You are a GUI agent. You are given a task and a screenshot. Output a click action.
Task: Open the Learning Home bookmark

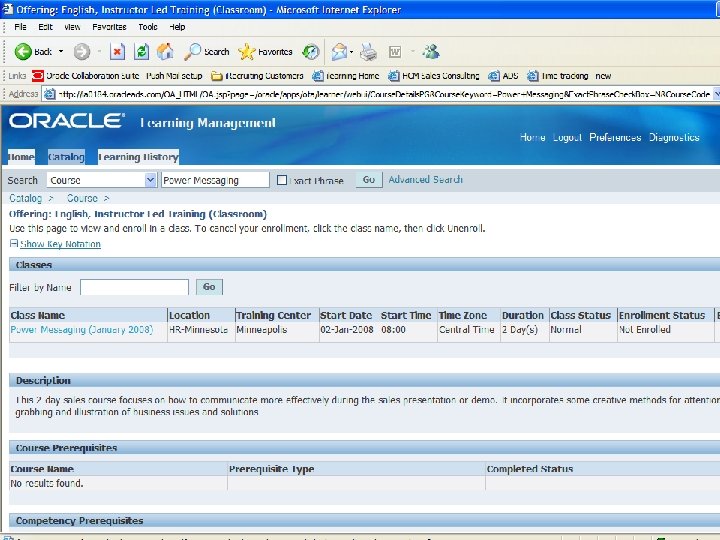(x=346, y=76)
